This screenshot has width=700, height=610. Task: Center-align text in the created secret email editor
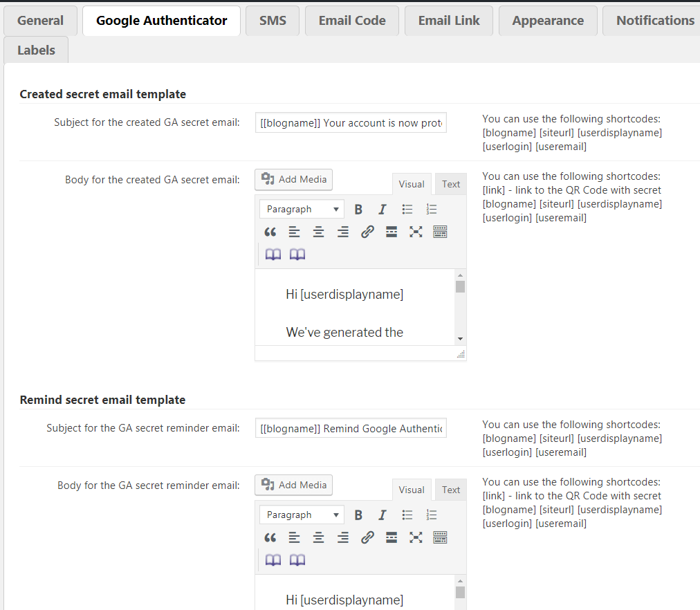318,232
